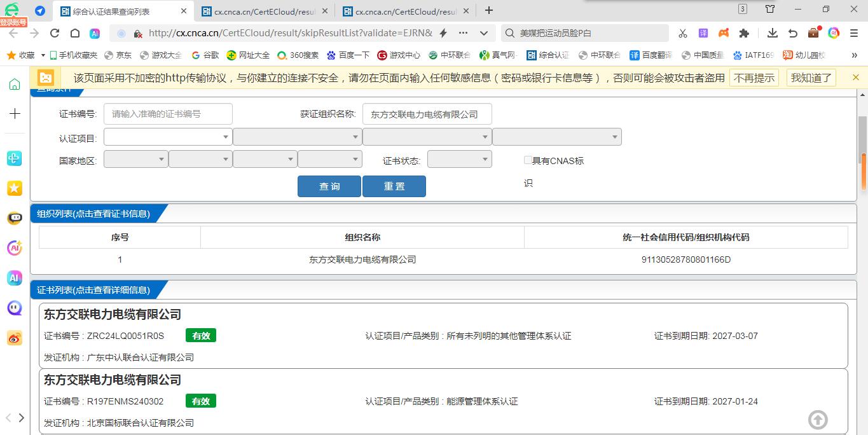Viewport: 868px width, 435px height.
Task: Open the AI assistant icon left of the address bar
Action: pyautogui.click(x=95, y=33)
